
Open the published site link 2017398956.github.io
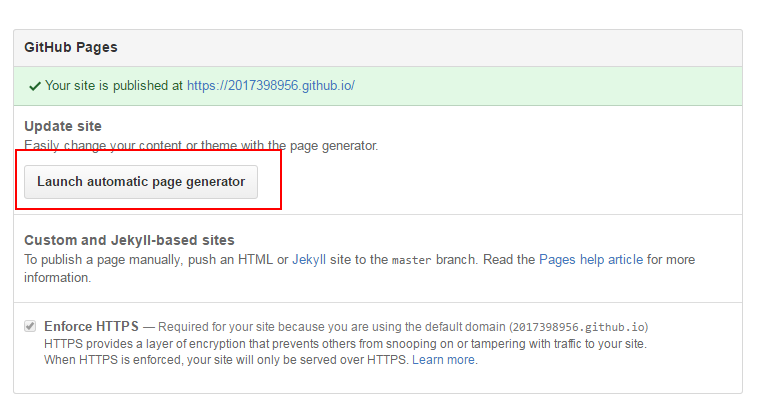click(x=271, y=86)
